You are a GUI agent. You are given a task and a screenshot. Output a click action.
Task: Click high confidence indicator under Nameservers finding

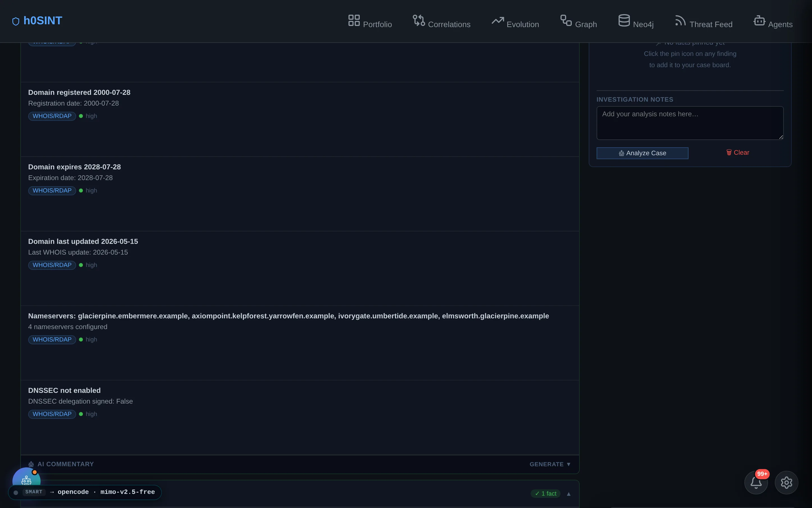[88, 340]
